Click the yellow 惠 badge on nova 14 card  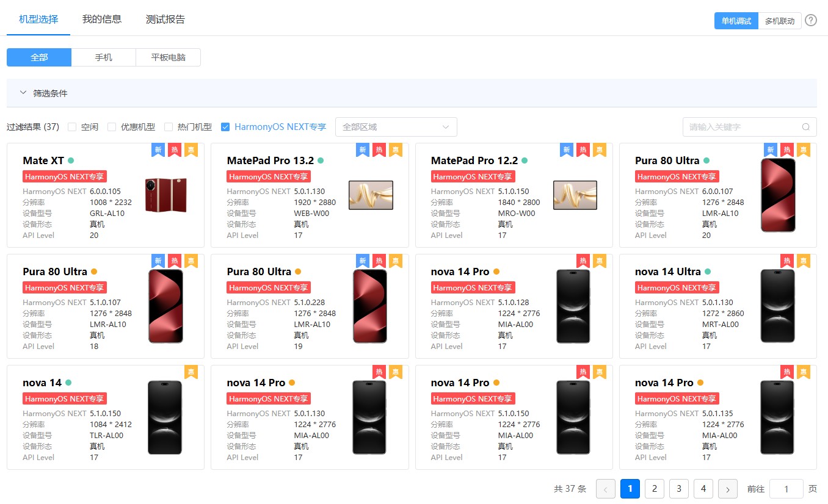tap(191, 372)
